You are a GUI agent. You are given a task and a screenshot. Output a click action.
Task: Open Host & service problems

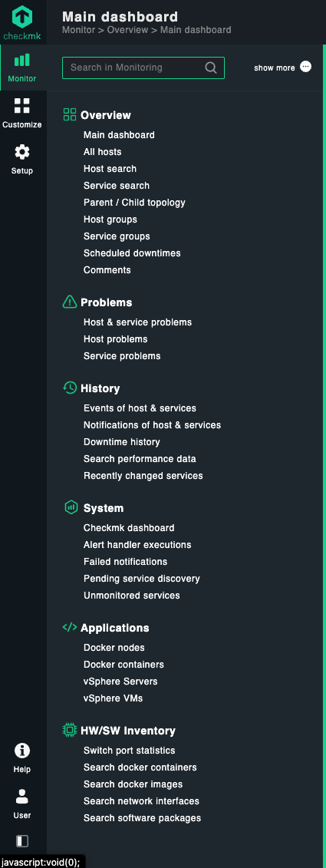pos(138,322)
